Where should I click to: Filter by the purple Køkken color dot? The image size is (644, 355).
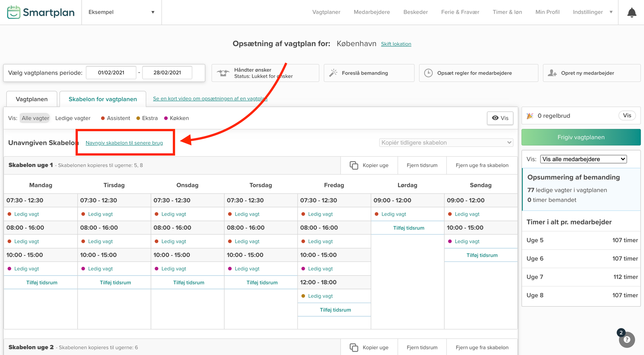(x=166, y=118)
